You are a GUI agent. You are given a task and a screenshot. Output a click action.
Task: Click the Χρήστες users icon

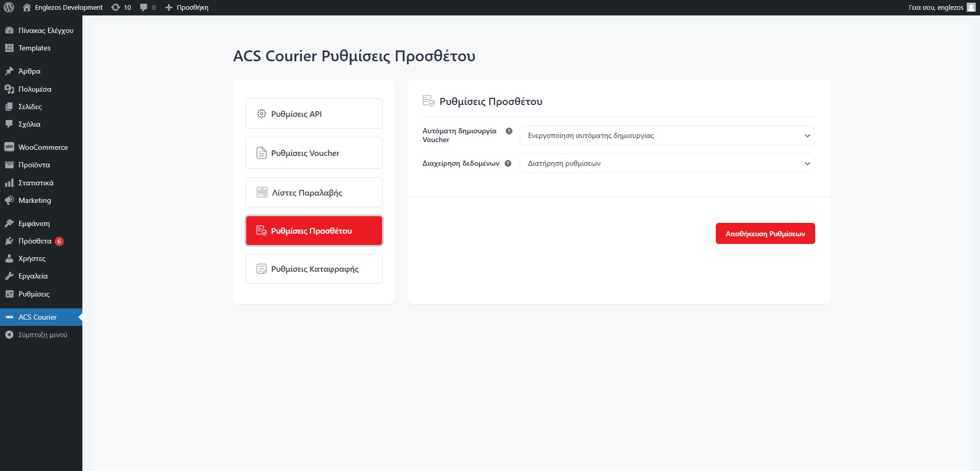[9, 258]
